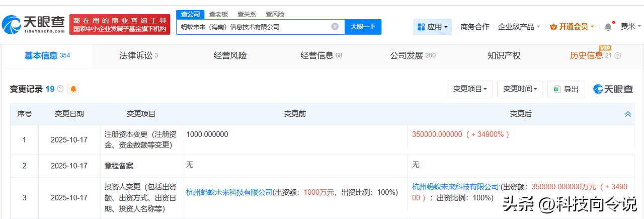
Task: Click the 变更日期 column header
Action: coord(69,114)
